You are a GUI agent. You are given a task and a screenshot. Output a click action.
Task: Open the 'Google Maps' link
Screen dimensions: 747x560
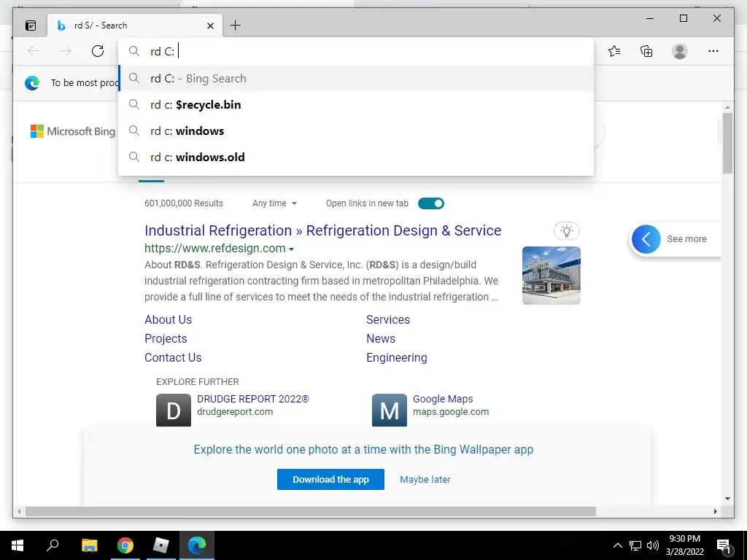(443, 399)
